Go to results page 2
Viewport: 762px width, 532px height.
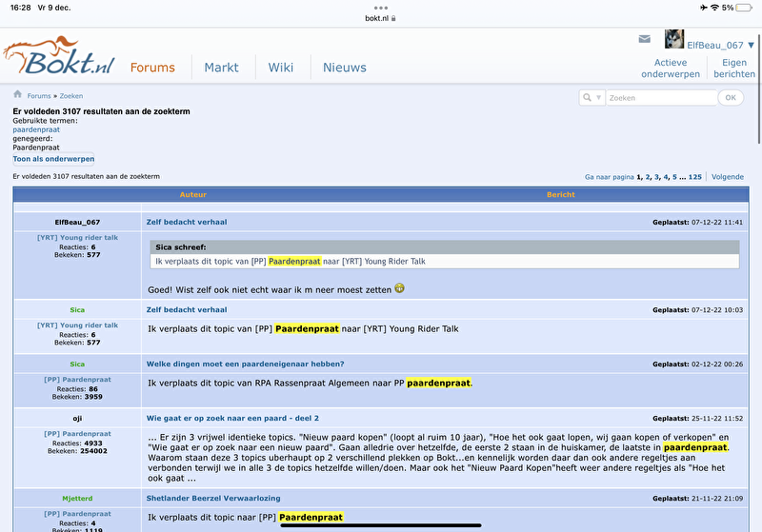coord(648,177)
